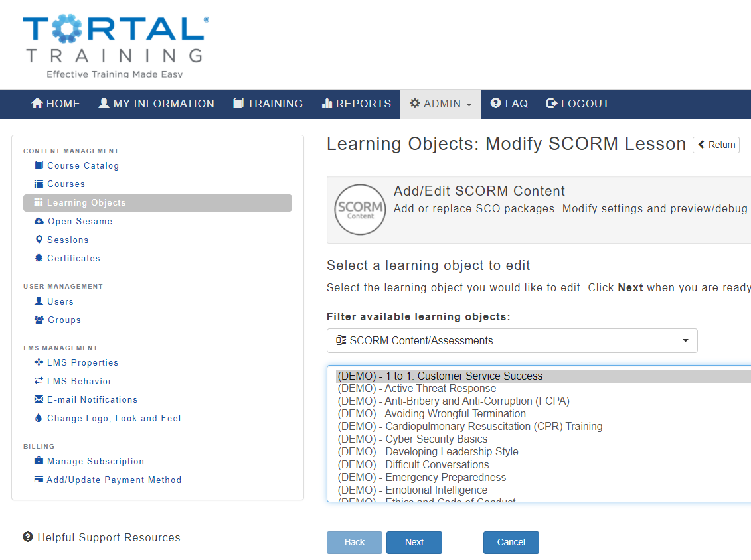
Task: Click the grid icon beside Learning Objects
Action: tap(39, 202)
